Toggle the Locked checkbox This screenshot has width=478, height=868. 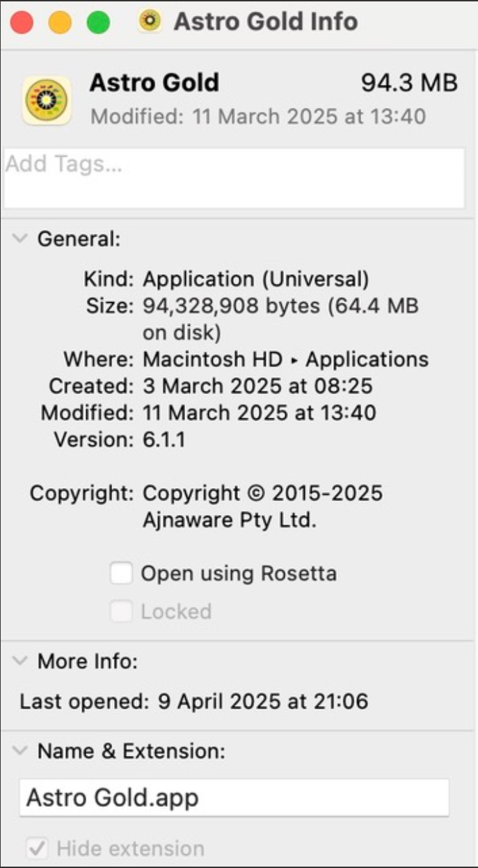(121, 612)
